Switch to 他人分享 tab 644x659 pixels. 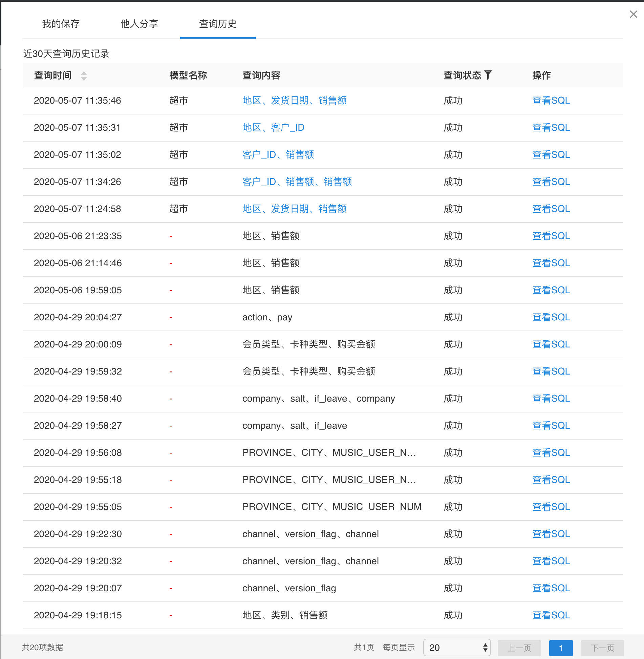(x=139, y=24)
